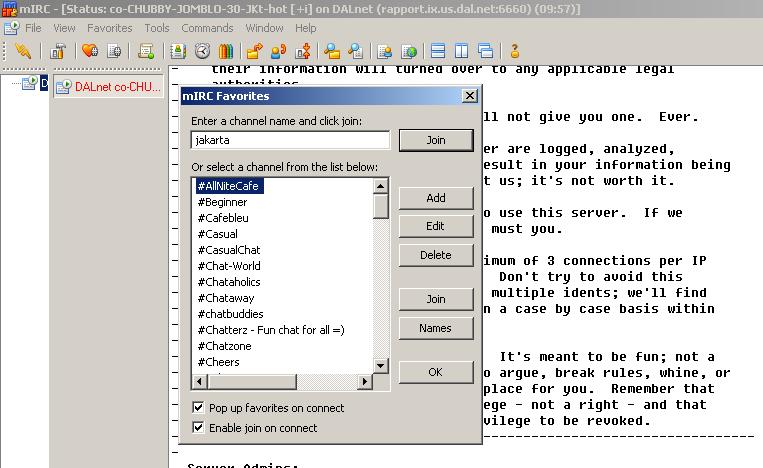Click channel list scroll down arrow
The width and height of the screenshot is (763, 468).
381,366
